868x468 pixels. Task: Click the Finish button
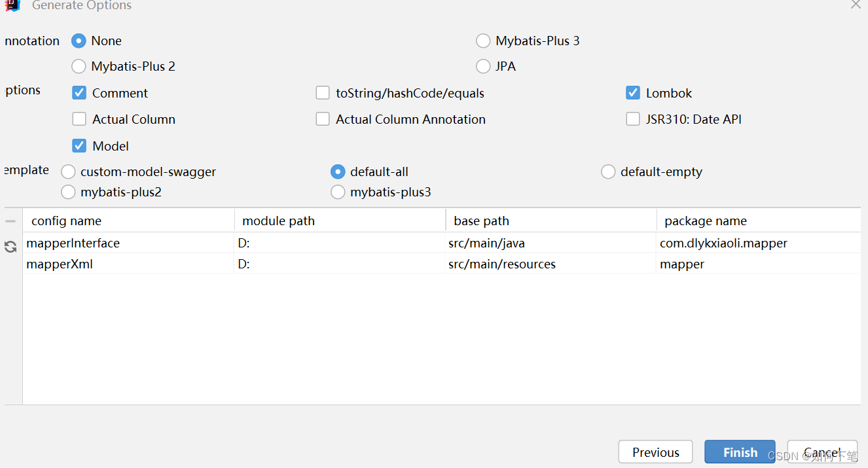click(740, 452)
